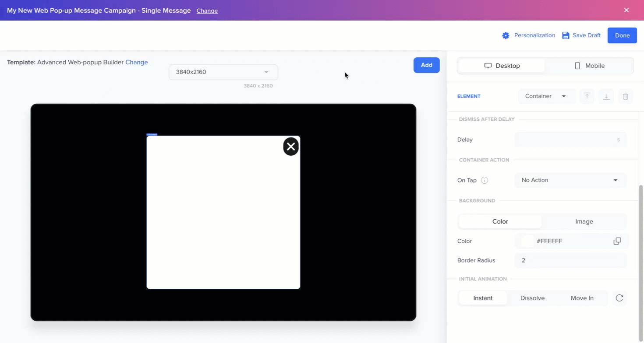Screen dimensions: 644x343
Task: Click the On Tap info icon
Action: pyautogui.click(x=485, y=180)
